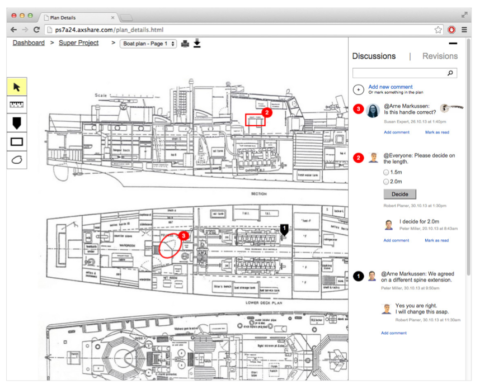
Task: Go back in browser
Action: (14, 30)
